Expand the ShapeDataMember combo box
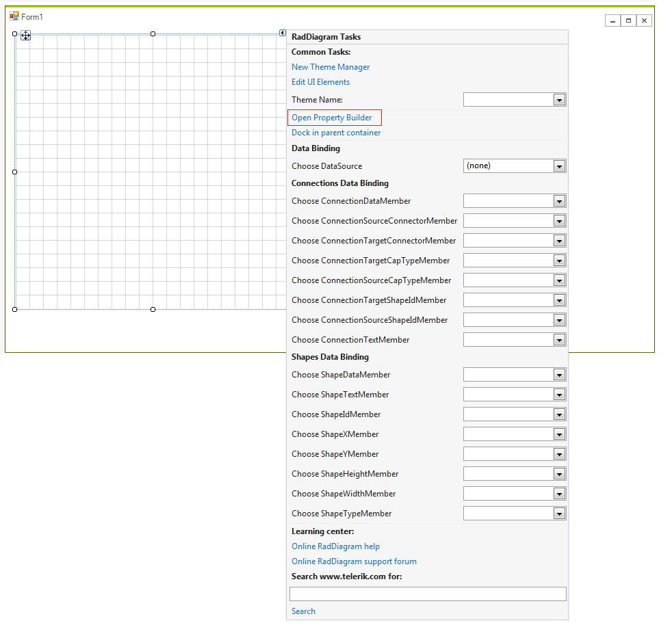 (560, 374)
